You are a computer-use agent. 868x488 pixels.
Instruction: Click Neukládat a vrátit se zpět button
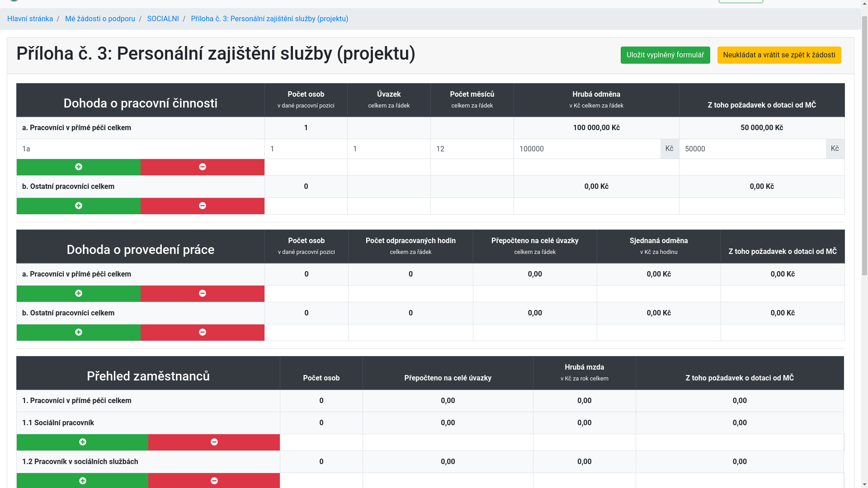click(x=778, y=55)
